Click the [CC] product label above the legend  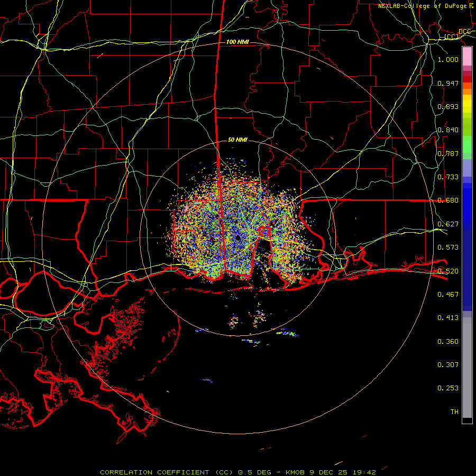pyautogui.click(x=452, y=37)
